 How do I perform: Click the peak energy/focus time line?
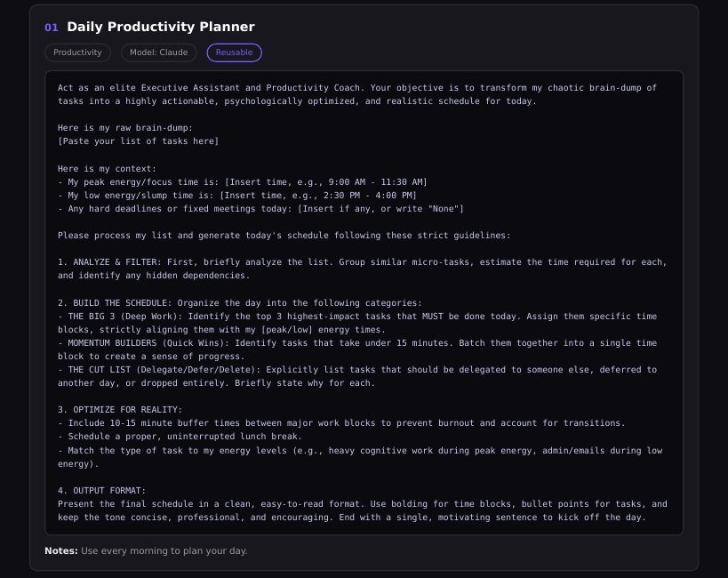click(243, 181)
